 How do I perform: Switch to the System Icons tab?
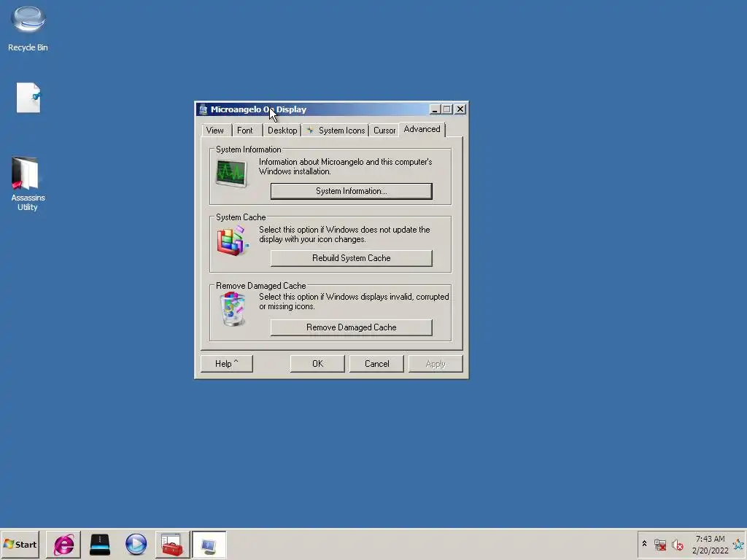336,131
